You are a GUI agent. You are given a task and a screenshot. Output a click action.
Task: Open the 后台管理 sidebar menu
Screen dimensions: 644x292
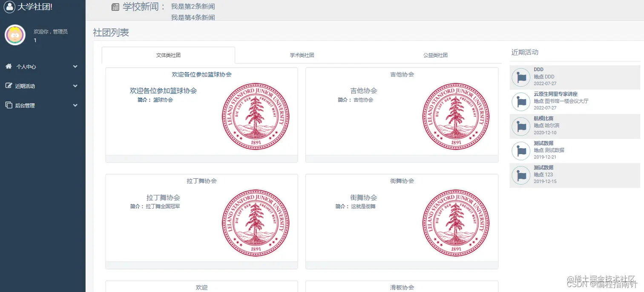coord(43,105)
